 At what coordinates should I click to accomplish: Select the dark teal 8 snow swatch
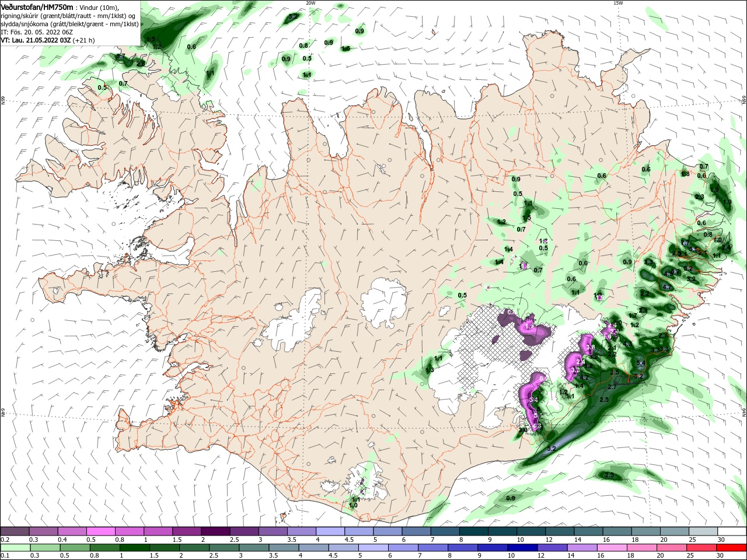(474, 531)
